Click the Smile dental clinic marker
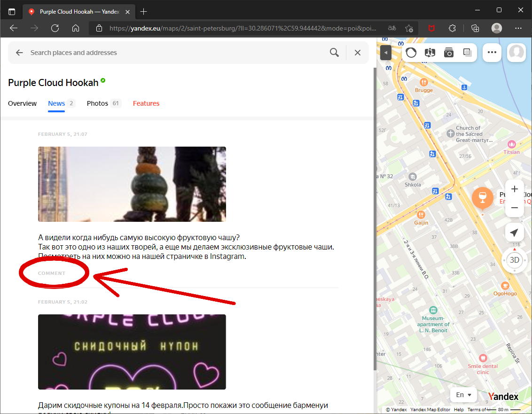 pyautogui.click(x=483, y=358)
